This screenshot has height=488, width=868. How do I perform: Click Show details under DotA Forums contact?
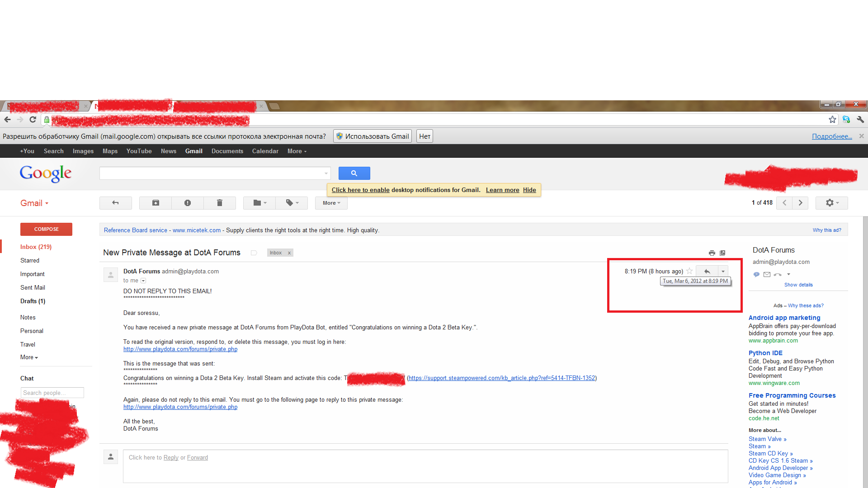pos(798,285)
